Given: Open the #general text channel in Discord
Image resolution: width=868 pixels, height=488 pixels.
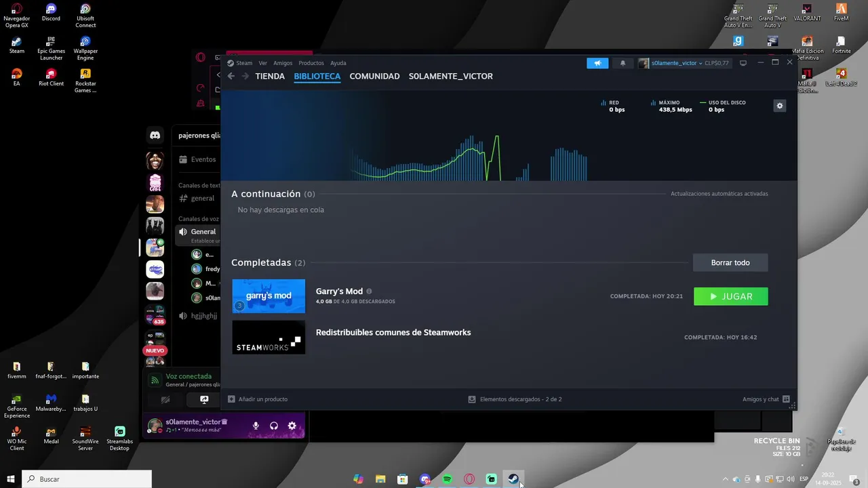Looking at the screenshot, I should (198, 199).
